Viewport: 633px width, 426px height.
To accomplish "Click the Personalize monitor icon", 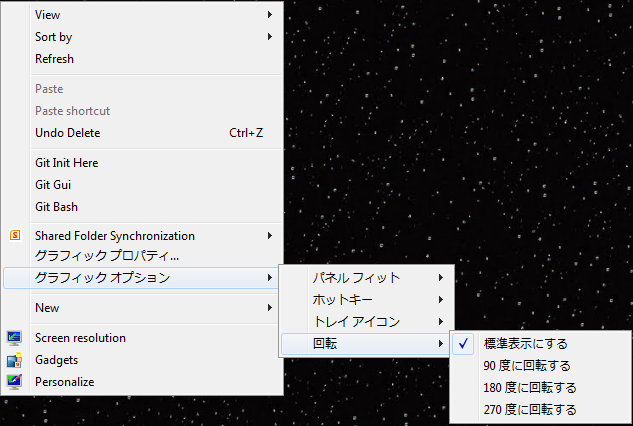I will [x=14, y=382].
